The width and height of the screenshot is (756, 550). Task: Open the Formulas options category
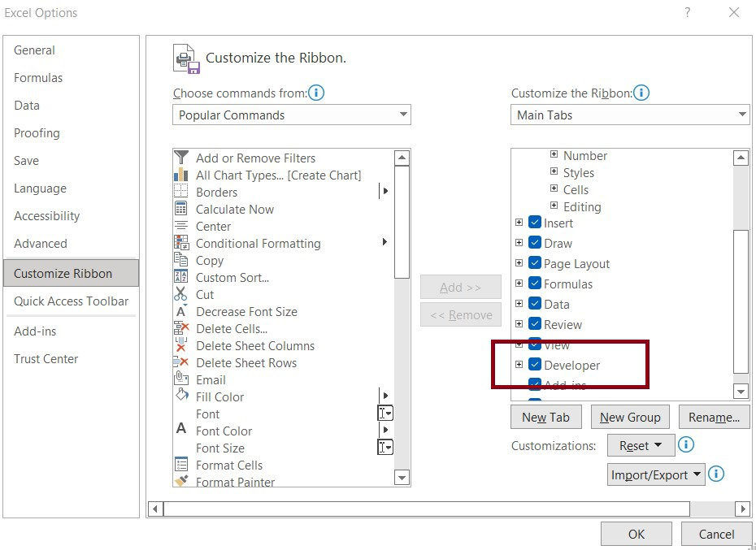pyautogui.click(x=71, y=78)
